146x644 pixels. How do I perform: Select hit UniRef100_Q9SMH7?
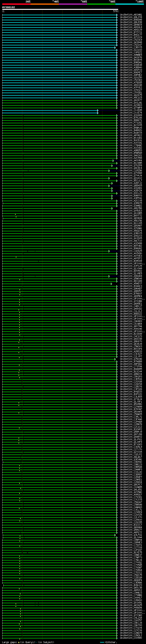point(131,226)
